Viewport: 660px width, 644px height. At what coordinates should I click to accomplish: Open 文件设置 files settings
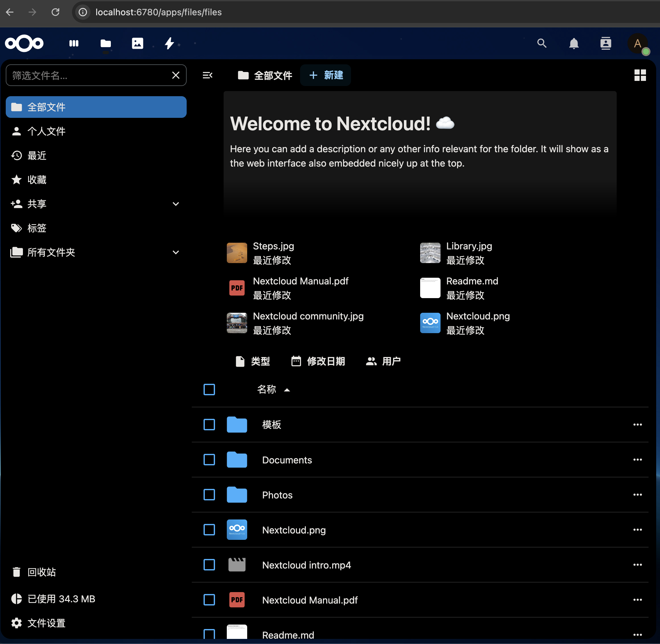[x=96, y=623]
